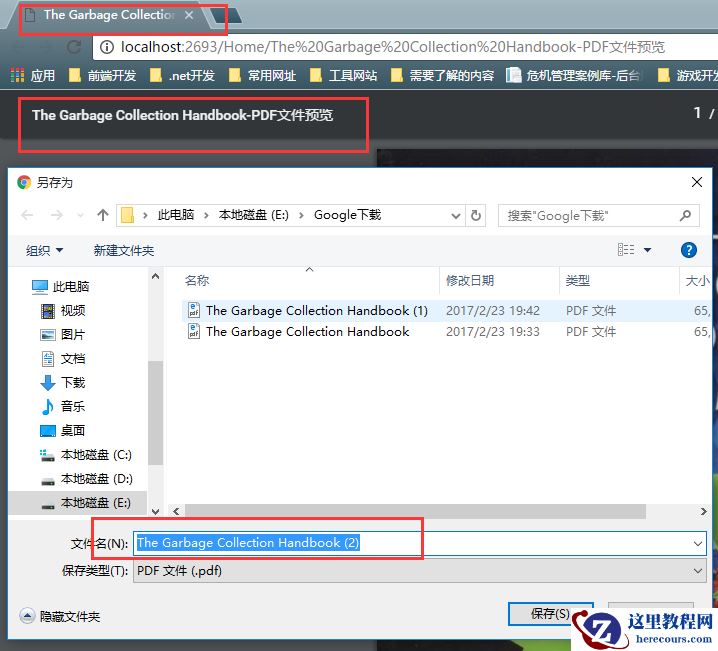Open the 工具网站 bookmark folder
Viewport: 718px width, 651px height.
pos(343,75)
